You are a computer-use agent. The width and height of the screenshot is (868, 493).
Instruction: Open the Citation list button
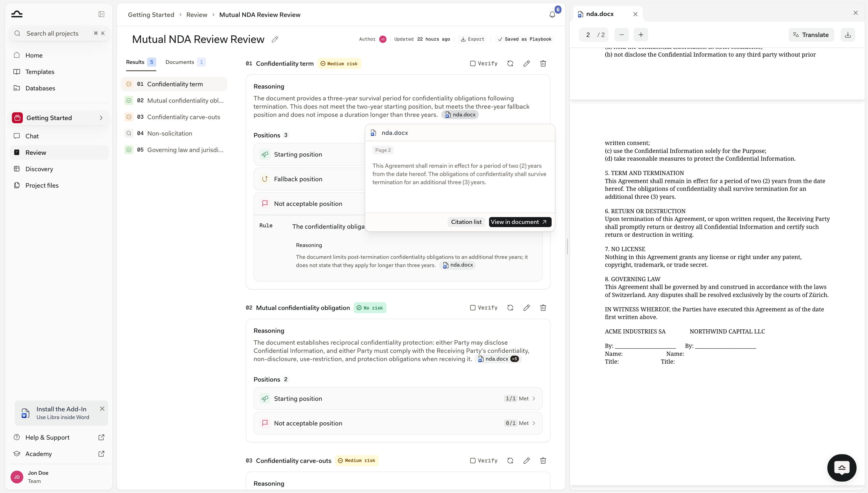point(466,222)
